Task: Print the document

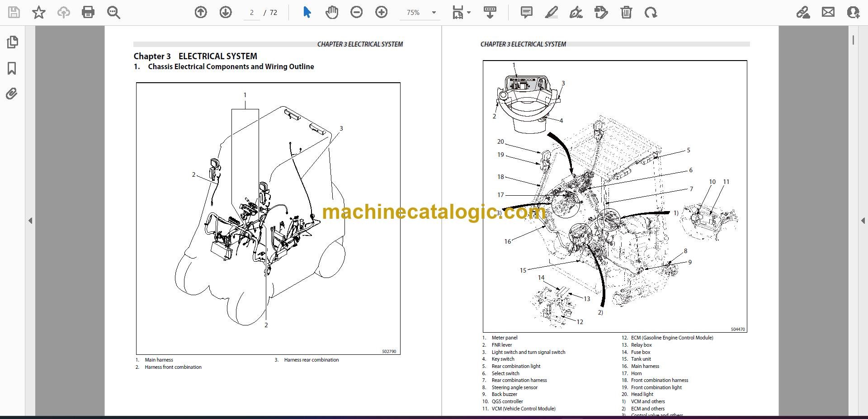Action: (88, 12)
